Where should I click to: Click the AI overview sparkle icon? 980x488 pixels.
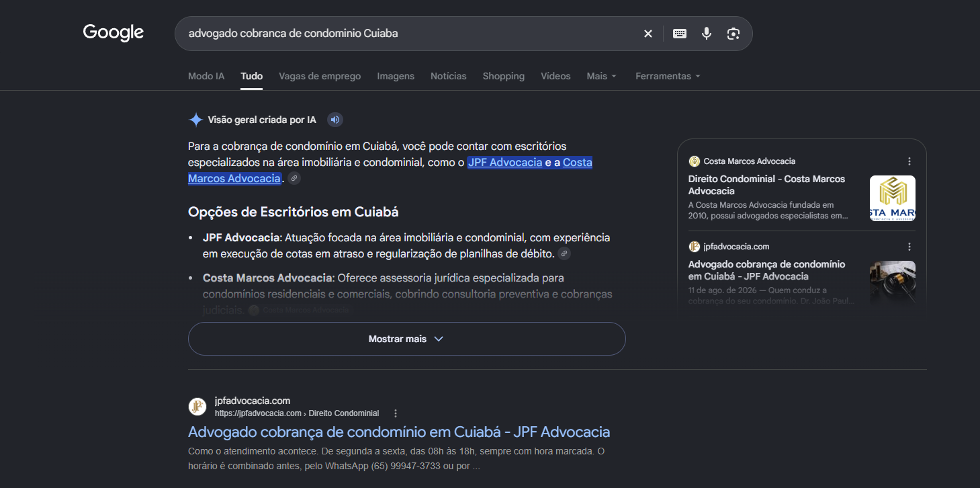196,120
